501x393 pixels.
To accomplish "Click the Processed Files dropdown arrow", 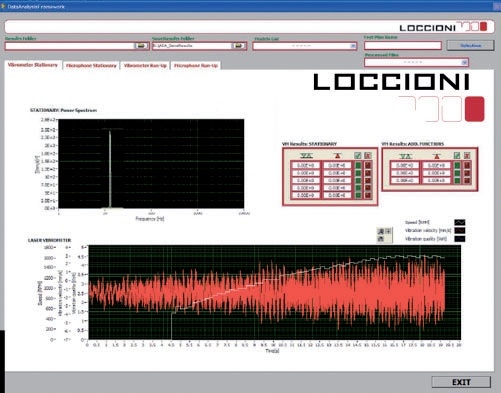I will pos(464,62).
